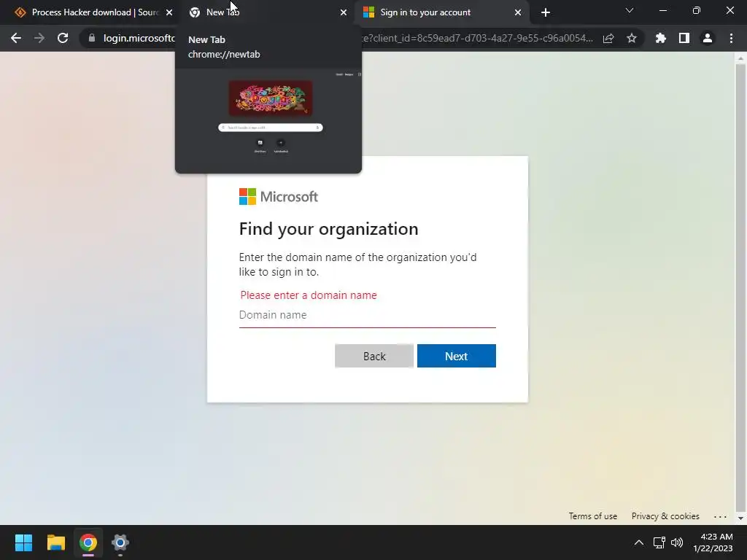Open the clock showing 4:23 AM
Image resolution: width=747 pixels, height=560 pixels.
coord(713,542)
